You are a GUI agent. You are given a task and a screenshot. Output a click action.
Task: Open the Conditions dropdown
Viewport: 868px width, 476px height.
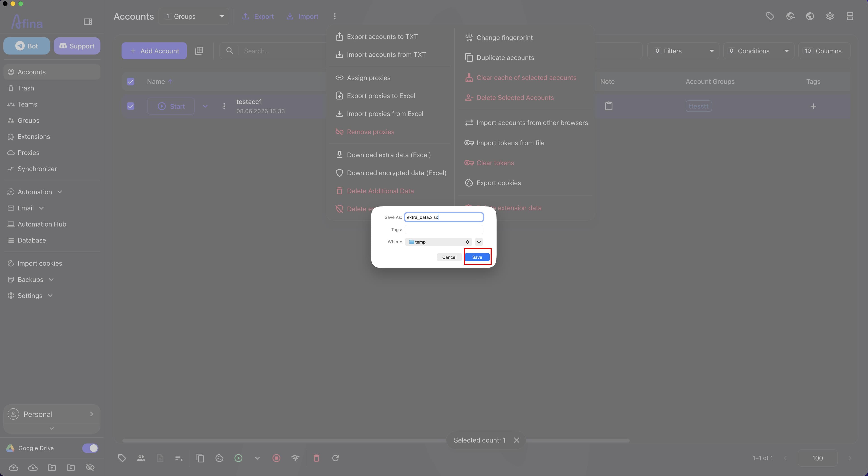[x=759, y=51]
